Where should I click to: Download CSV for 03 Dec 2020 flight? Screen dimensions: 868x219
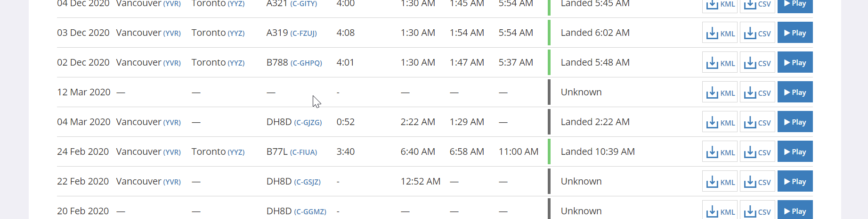coord(757,33)
